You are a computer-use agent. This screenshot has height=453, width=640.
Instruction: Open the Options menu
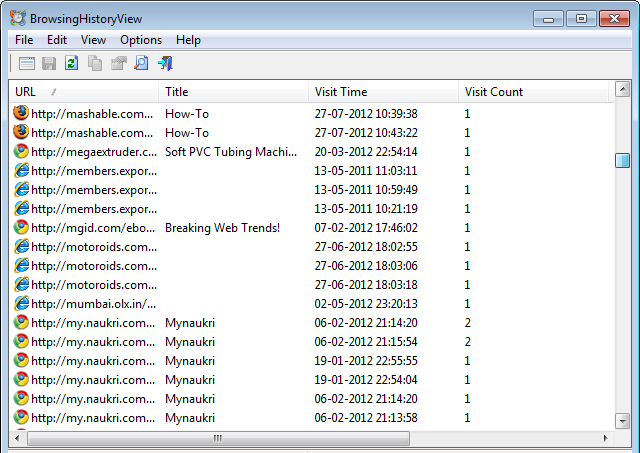pos(140,40)
